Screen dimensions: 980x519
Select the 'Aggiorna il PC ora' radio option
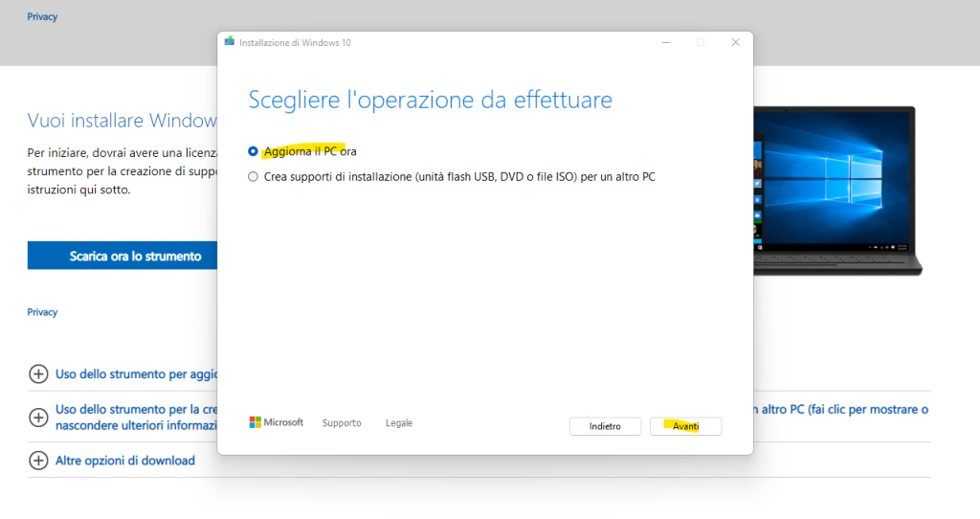pos(253,151)
